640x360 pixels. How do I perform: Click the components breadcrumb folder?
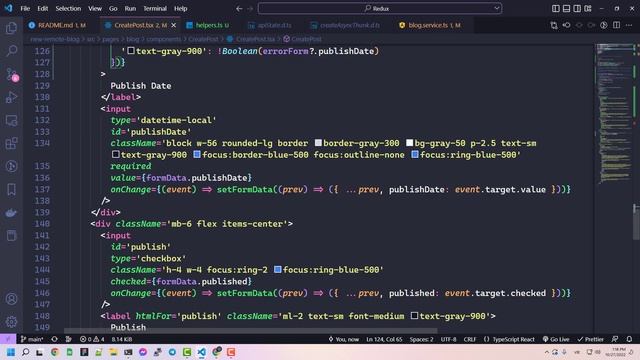point(164,39)
